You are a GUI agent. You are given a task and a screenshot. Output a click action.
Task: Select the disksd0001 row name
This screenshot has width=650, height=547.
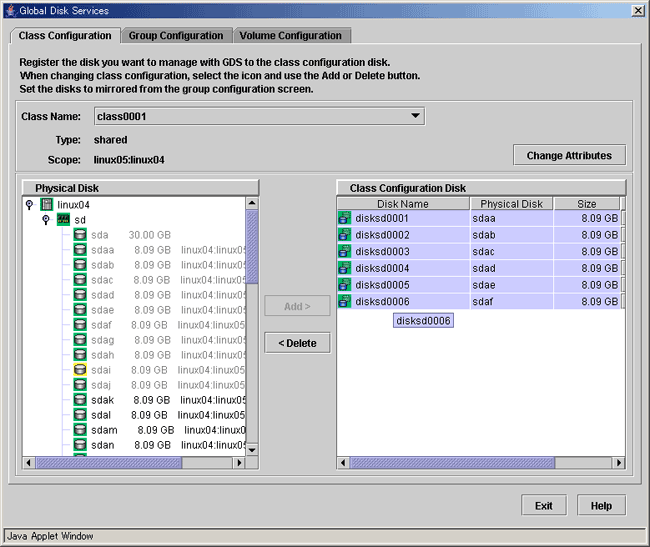point(382,218)
